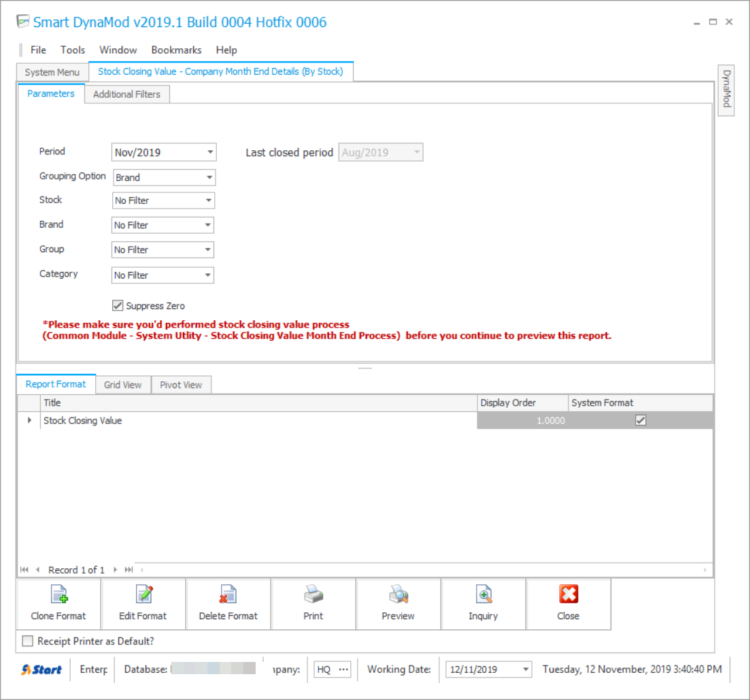The height and width of the screenshot is (700, 750).
Task: Click the row indicator arrow for Stock Closing Value
Action: (29, 420)
